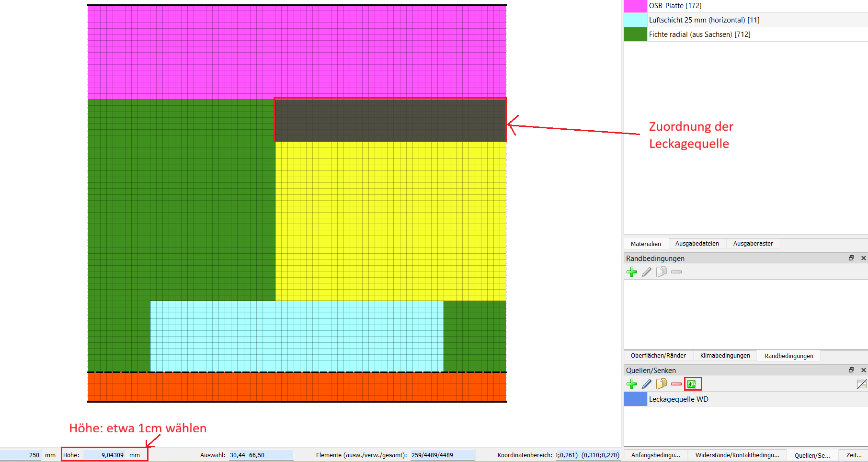This screenshot has height=462, width=868.
Task: Close the Quellen/Senken panel
Action: coord(863,370)
